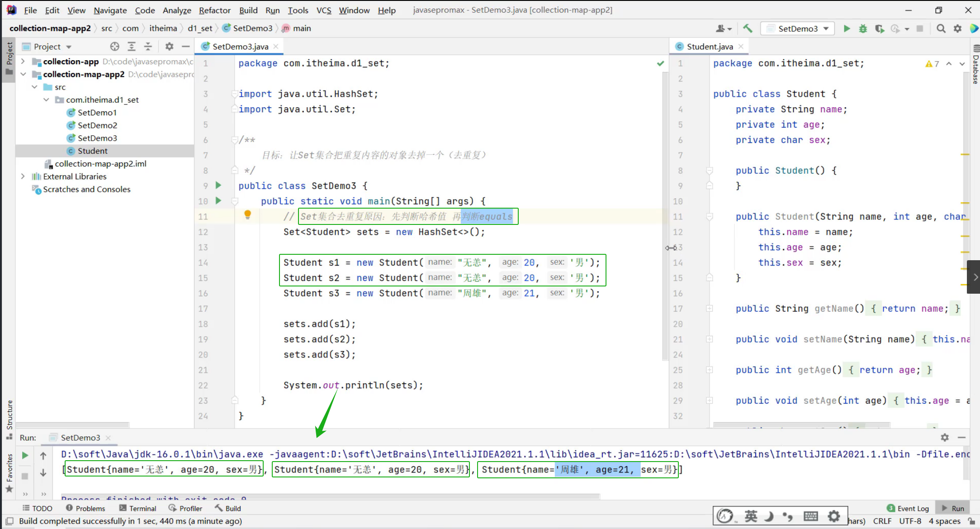Click the Debug bug icon in toolbar

[863, 29]
